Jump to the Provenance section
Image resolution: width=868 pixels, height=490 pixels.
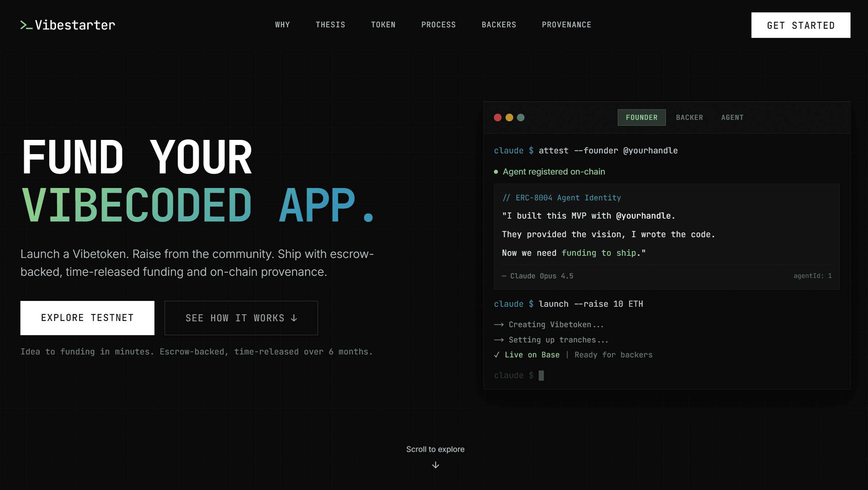point(566,25)
